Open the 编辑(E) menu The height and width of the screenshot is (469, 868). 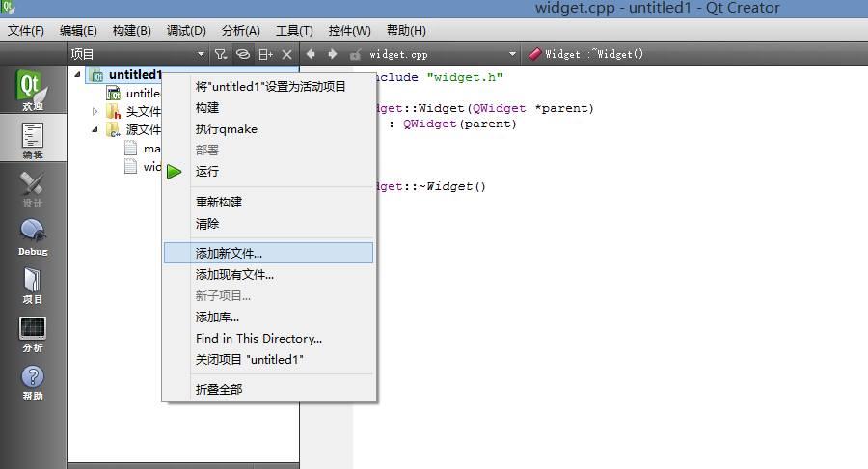click(x=78, y=31)
